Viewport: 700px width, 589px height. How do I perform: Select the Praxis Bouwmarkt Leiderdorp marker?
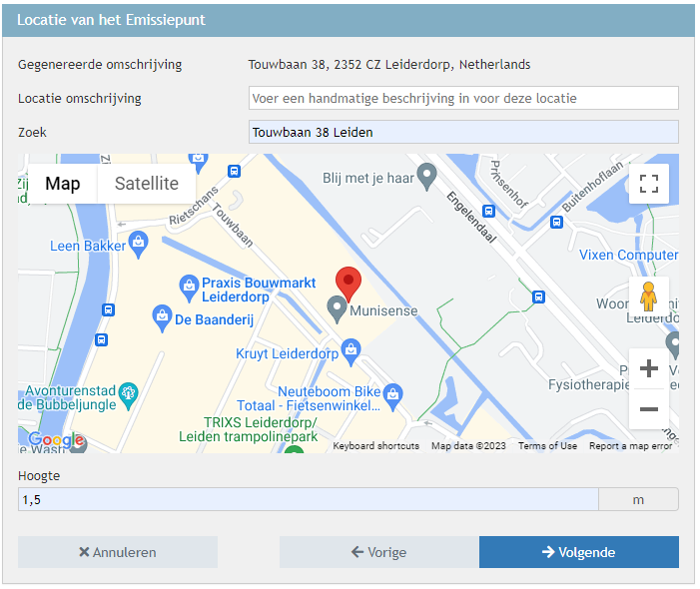[189, 289]
